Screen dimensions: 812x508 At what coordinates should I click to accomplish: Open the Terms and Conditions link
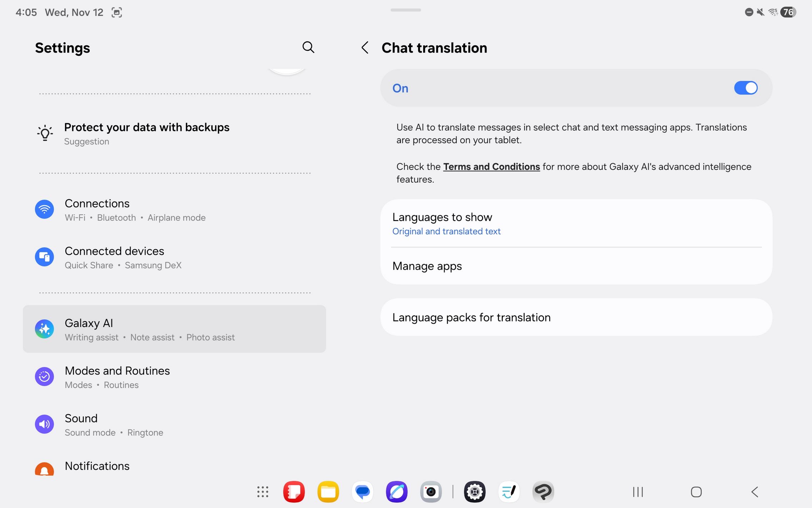[x=491, y=167]
